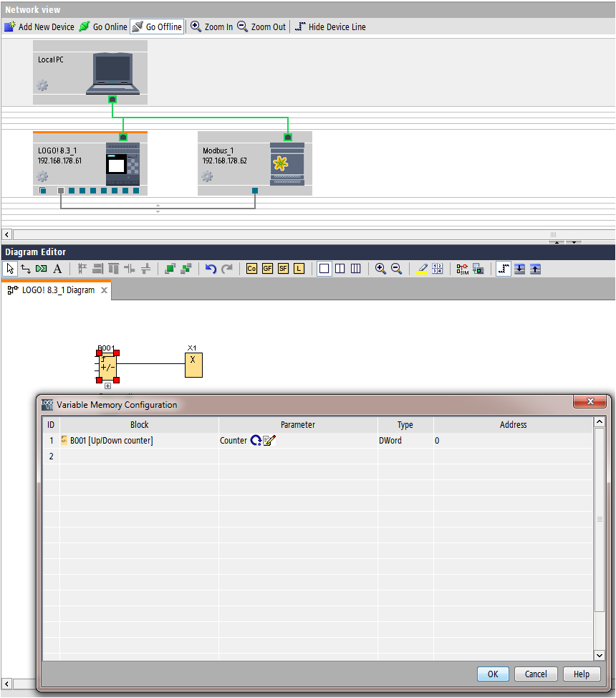Select the Local PC device

90,72
